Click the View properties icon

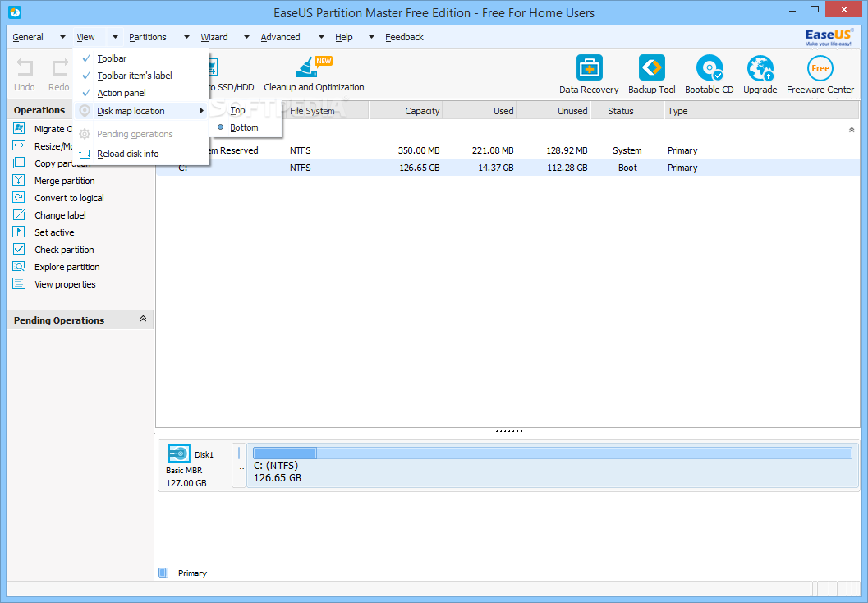(x=19, y=283)
